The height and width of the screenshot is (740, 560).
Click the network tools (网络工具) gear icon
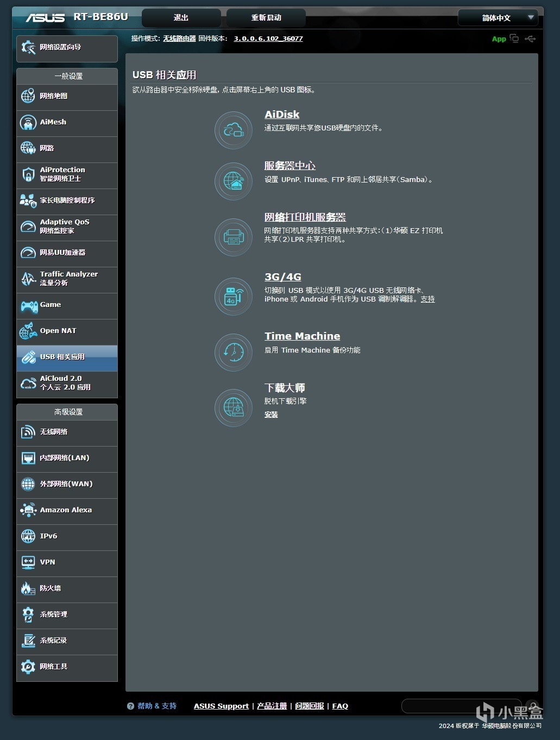pyautogui.click(x=28, y=667)
